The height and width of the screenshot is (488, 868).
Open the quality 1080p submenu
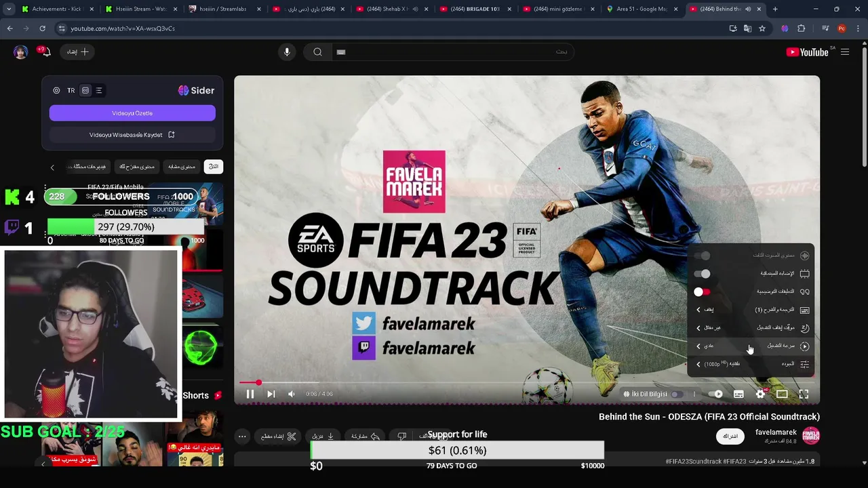pyautogui.click(x=751, y=364)
